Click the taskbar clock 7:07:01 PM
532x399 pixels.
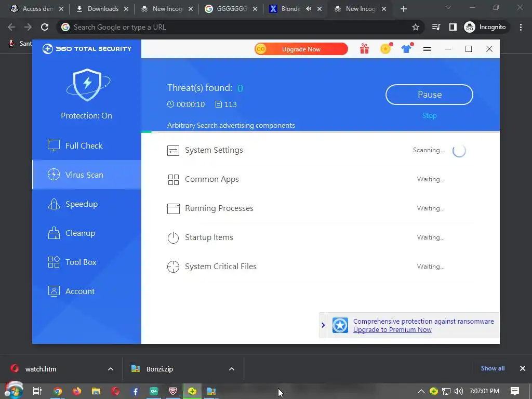485,391
